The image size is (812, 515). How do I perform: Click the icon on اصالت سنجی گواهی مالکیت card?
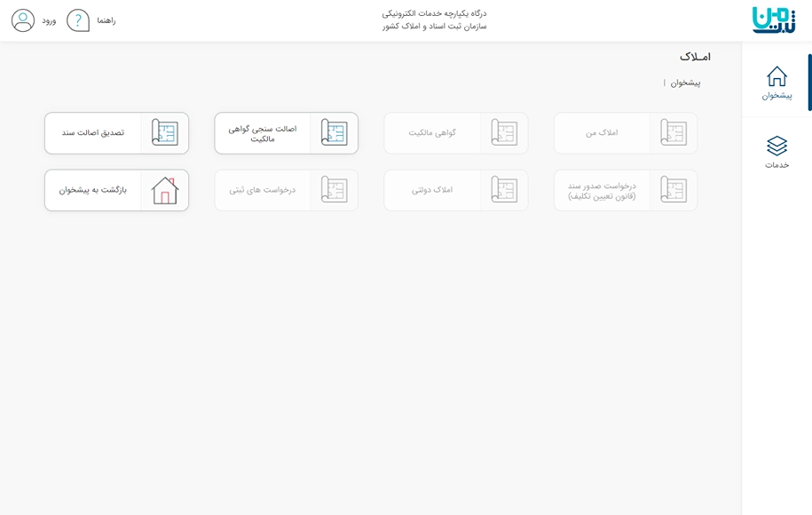tap(334, 132)
